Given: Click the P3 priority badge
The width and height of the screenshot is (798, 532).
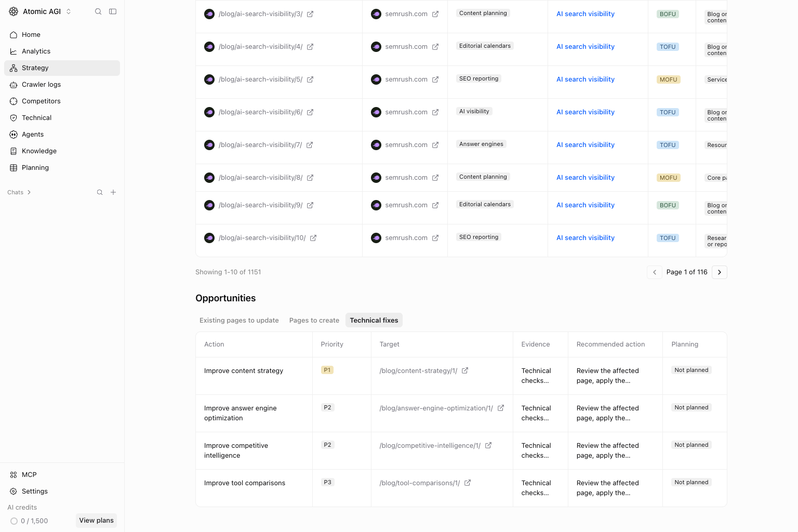Looking at the screenshot, I should pyautogui.click(x=327, y=482).
